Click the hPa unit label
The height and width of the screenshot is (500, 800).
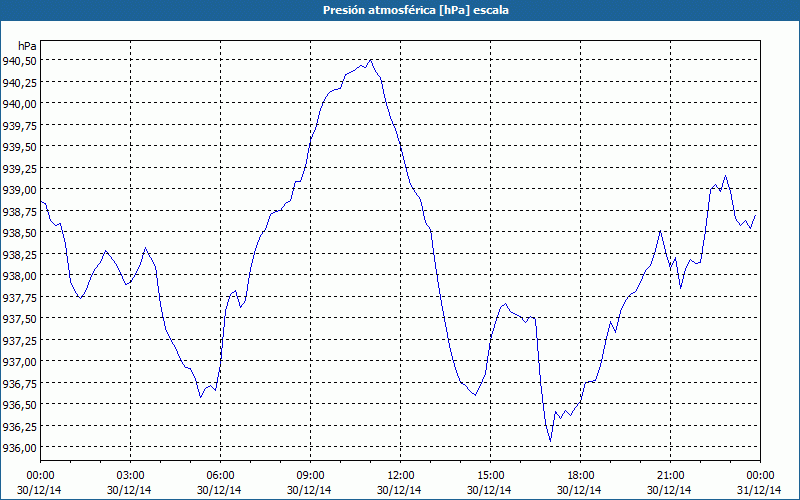tap(27, 46)
